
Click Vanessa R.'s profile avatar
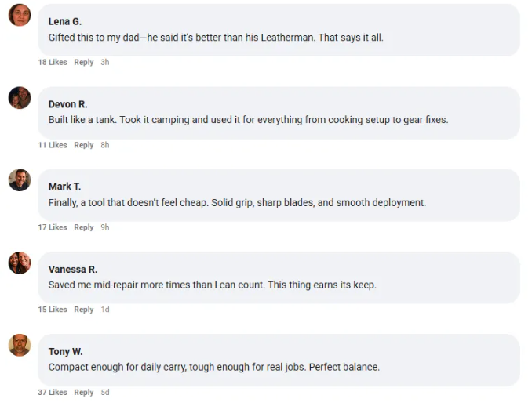(20, 263)
